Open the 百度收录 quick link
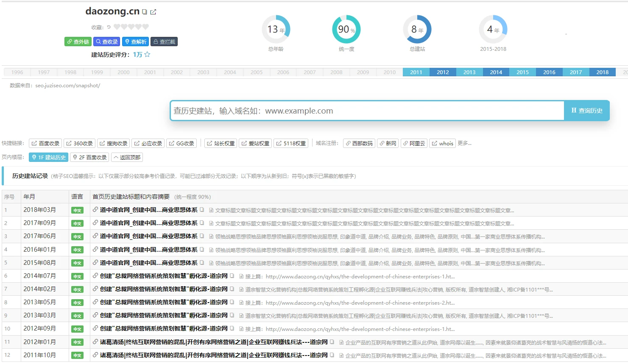The image size is (628, 364). (x=45, y=143)
